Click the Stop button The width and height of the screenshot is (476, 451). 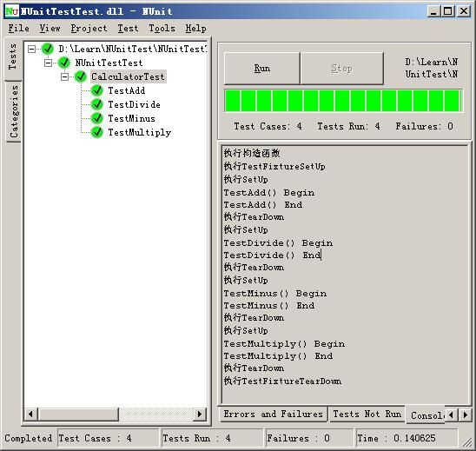click(x=342, y=69)
